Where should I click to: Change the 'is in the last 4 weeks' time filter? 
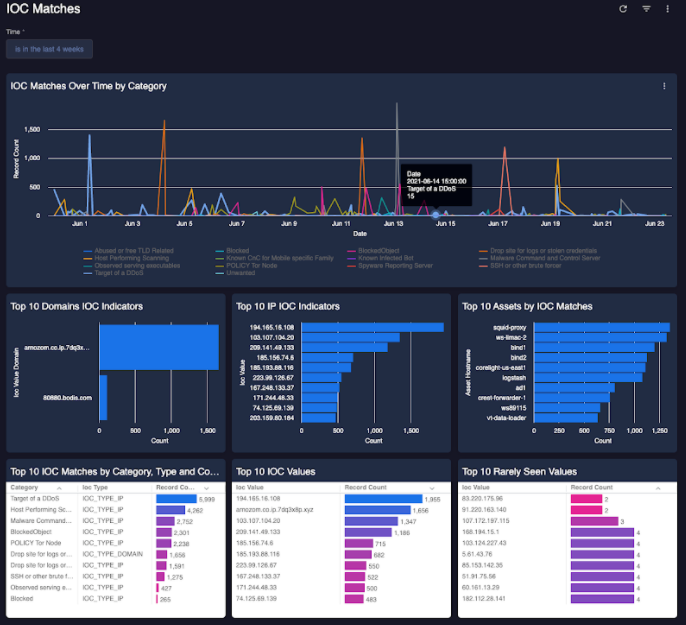49,49
